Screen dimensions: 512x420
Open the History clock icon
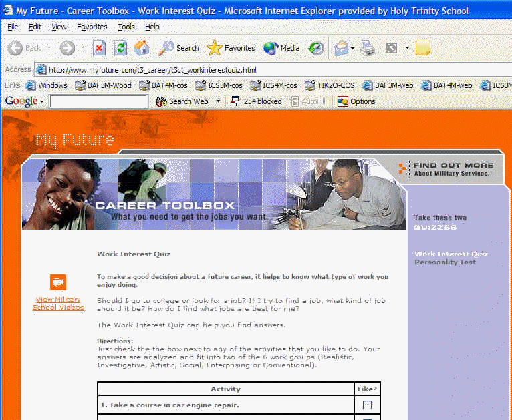[316, 48]
